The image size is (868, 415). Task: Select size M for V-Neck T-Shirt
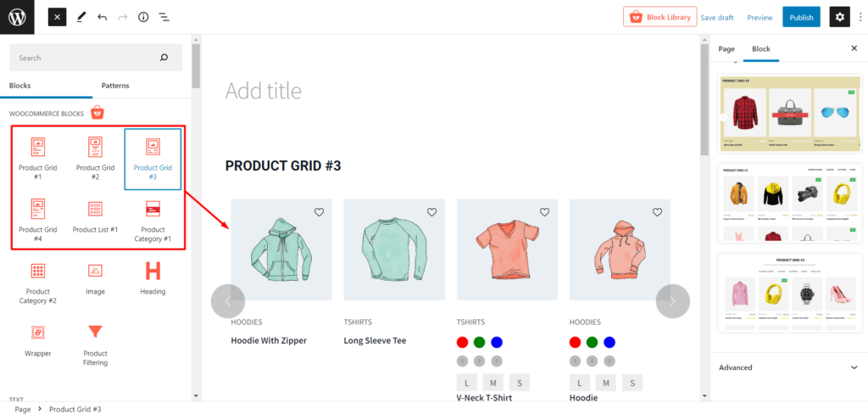point(493,383)
